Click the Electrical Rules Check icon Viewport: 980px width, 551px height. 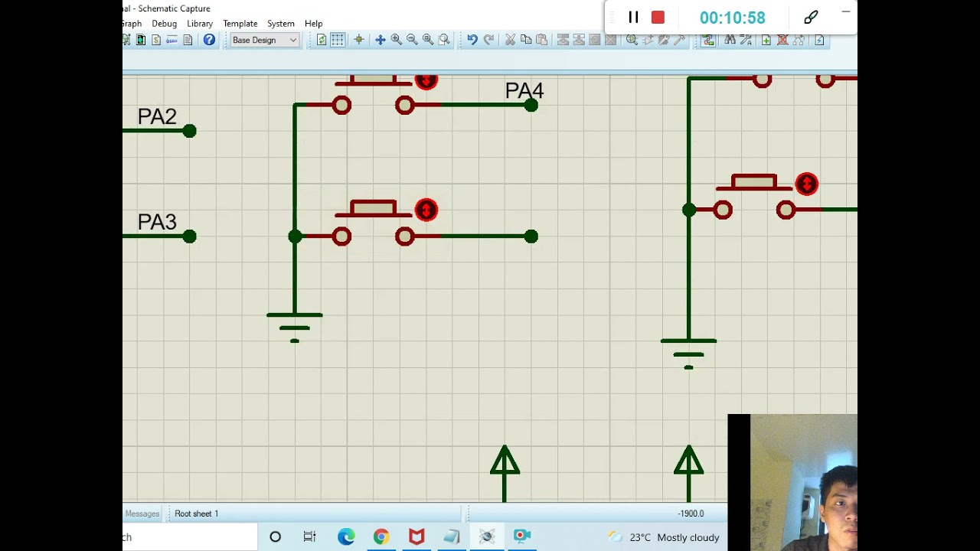[819, 40]
